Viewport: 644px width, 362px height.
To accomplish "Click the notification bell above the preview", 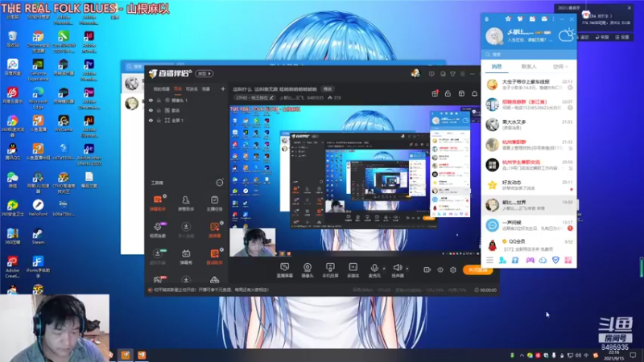I will pyautogui.click(x=474, y=93).
